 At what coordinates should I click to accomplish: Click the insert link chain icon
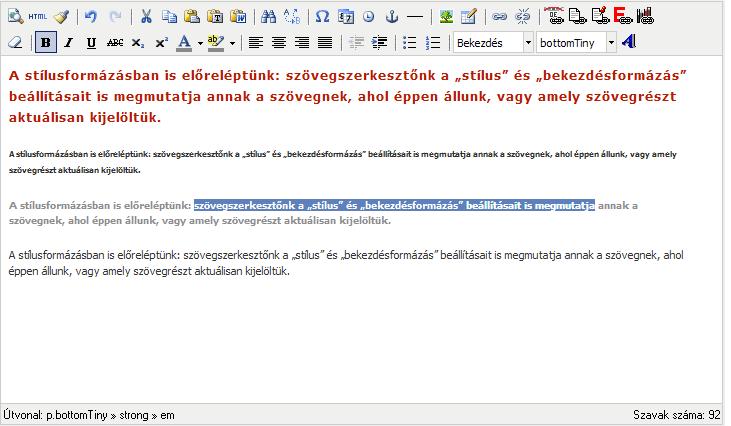[x=500, y=17]
